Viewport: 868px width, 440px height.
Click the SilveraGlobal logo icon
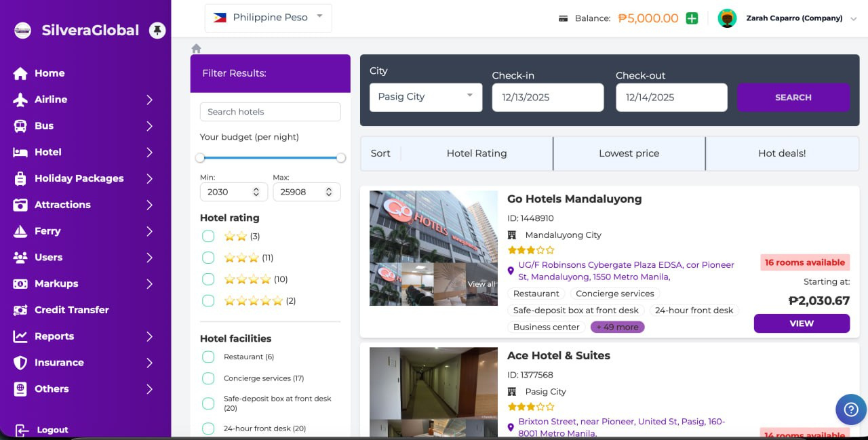pos(23,31)
